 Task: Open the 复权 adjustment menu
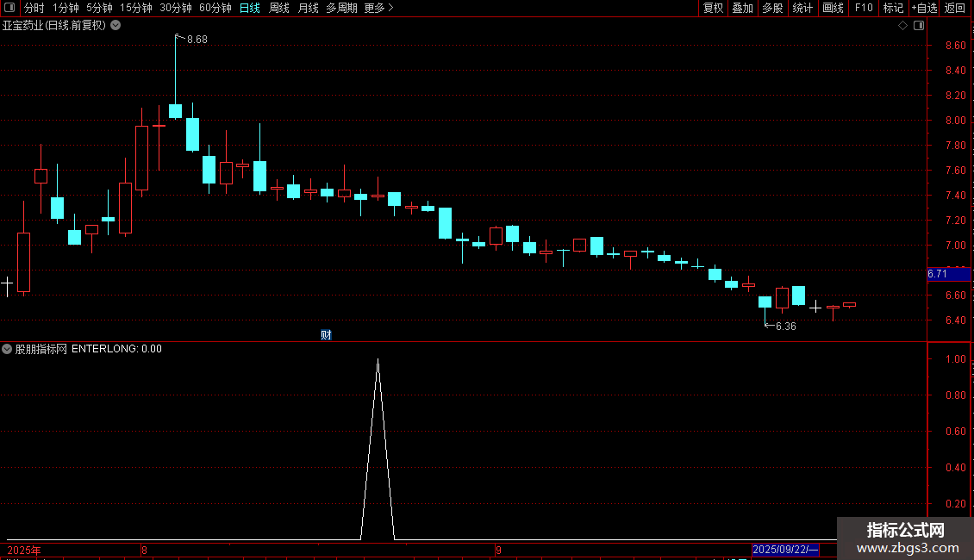713,8
